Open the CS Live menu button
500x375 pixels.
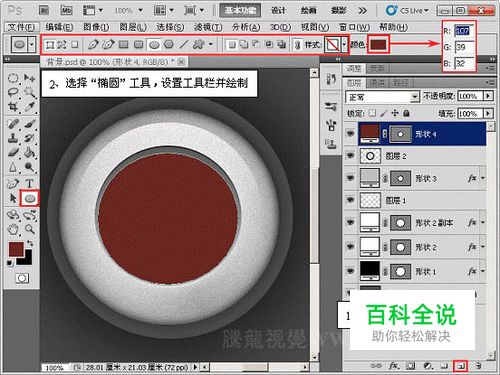pyautogui.click(x=407, y=11)
